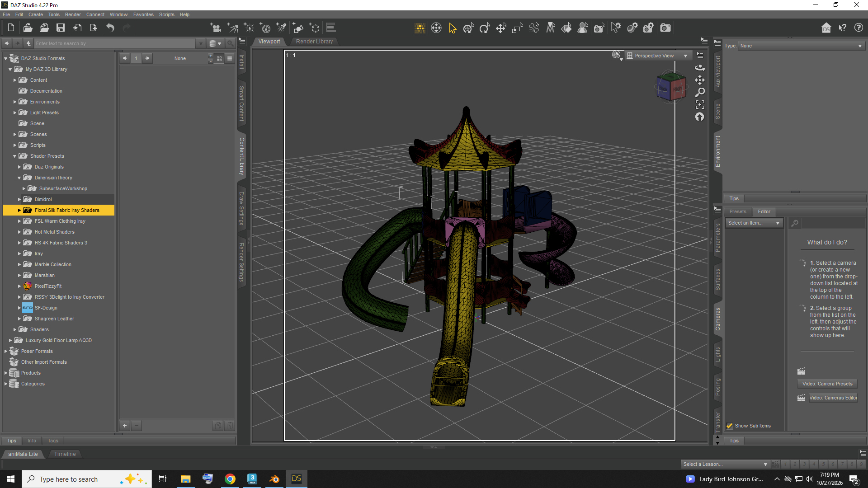This screenshot has width=868, height=488.
Task: Toggle the viewport draw style sphere icon
Action: tap(617, 55)
